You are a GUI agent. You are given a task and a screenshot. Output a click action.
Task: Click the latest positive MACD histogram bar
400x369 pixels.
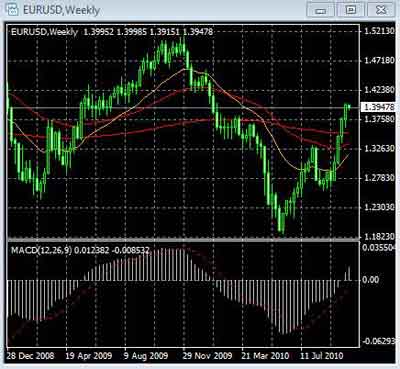click(x=350, y=273)
